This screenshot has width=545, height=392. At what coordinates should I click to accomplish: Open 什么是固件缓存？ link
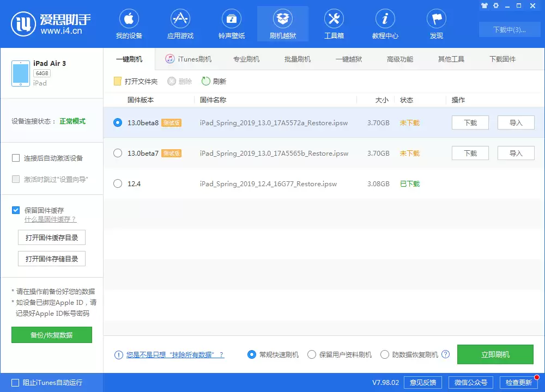click(50, 219)
